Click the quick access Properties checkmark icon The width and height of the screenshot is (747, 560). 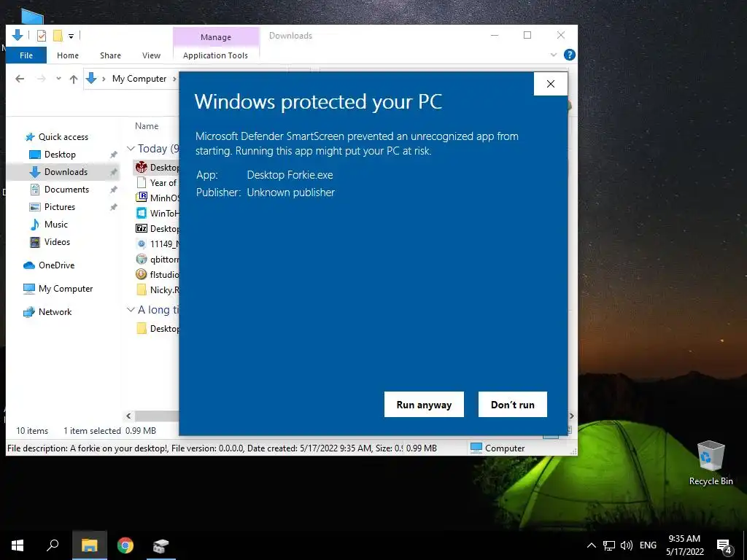coord(42,36)
